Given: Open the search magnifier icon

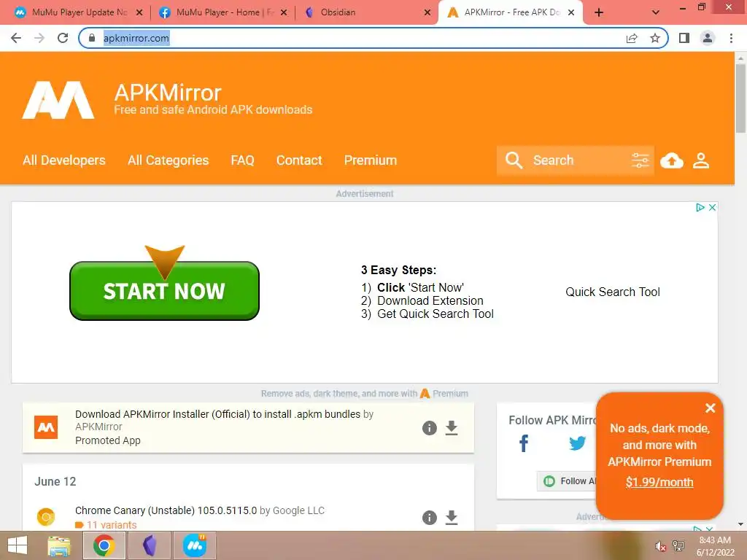Looking at the screenshot, I should (x=514, y=160).
